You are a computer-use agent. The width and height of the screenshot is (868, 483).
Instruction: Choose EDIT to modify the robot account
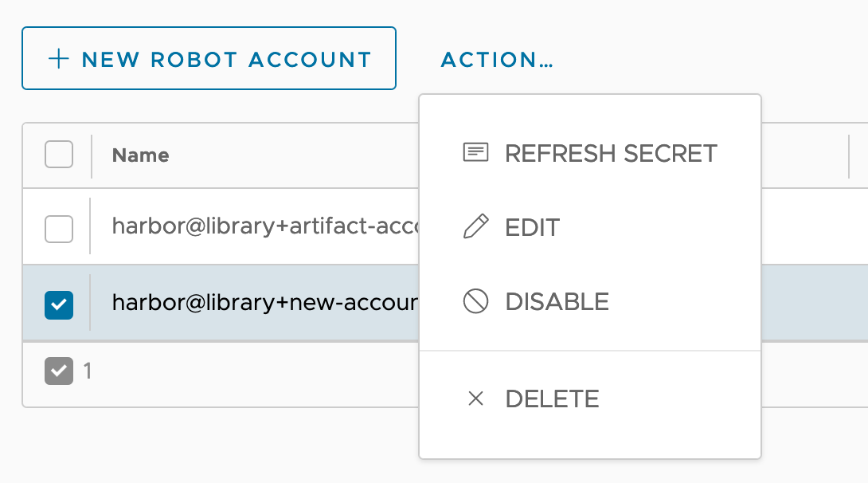click(x=532, y=226)
